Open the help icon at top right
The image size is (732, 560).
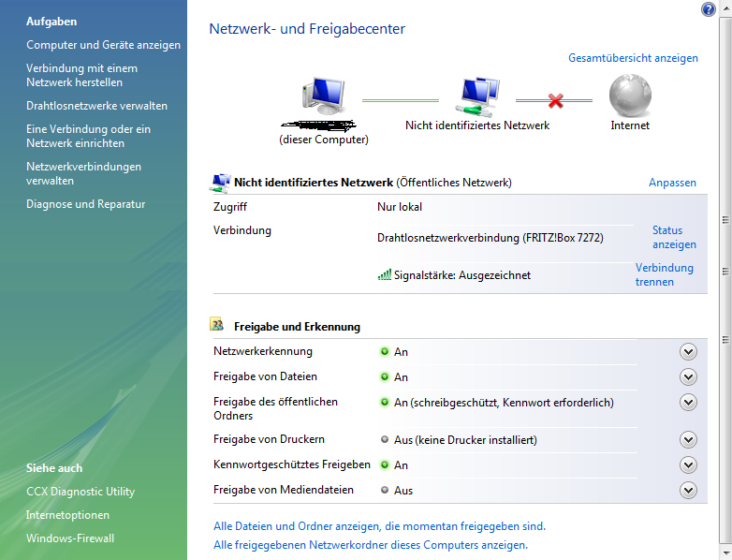(x=709, y=9)
